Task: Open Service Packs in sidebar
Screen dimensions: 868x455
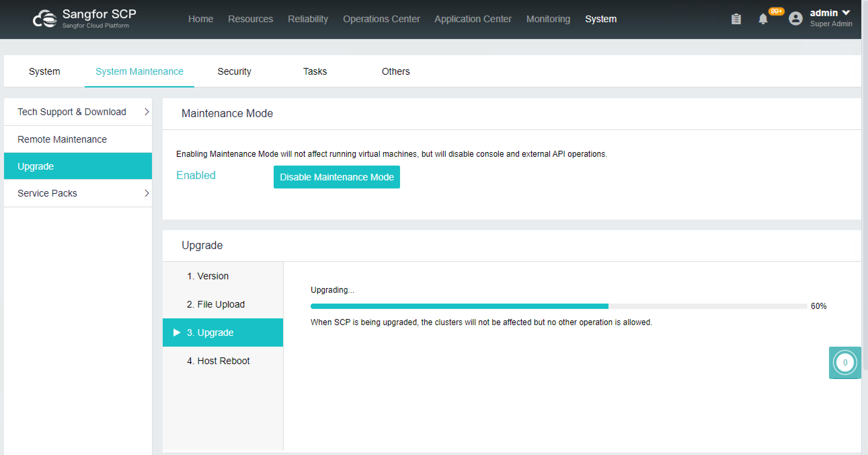Action: pyautogui.click(x=78, y=193)
